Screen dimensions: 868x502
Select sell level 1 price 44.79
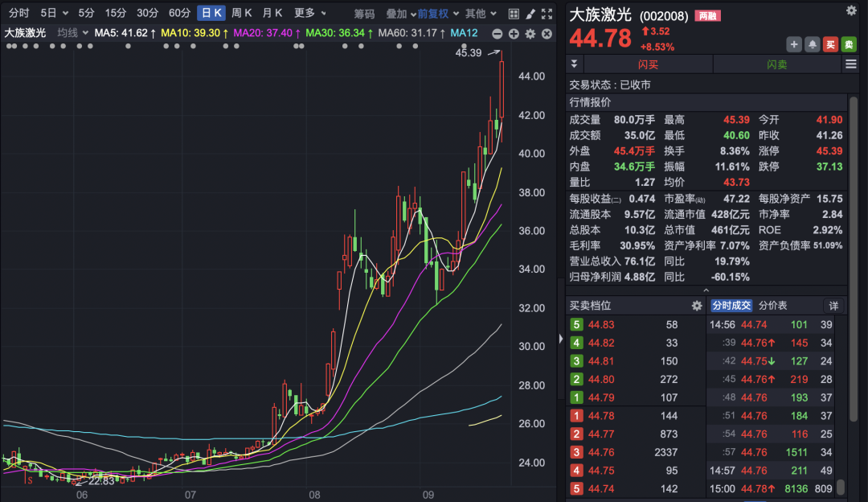click(x=601, y=398)
